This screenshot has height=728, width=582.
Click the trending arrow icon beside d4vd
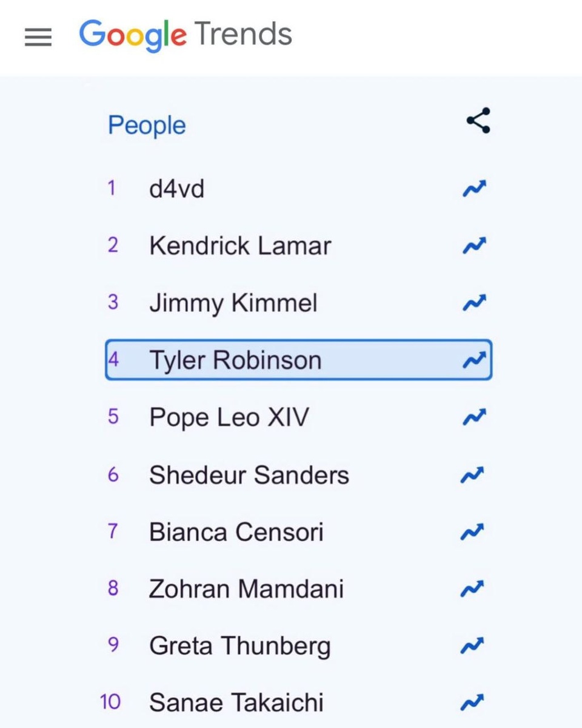[x=474, y=189]
